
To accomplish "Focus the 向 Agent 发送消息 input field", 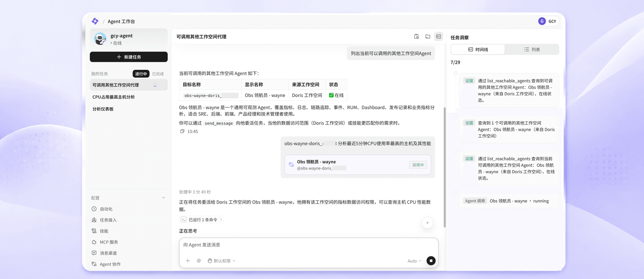I will click(x=309, y=245).
